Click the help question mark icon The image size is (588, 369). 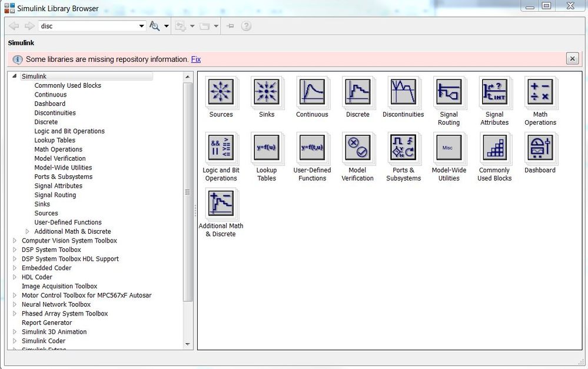(246, 26)
